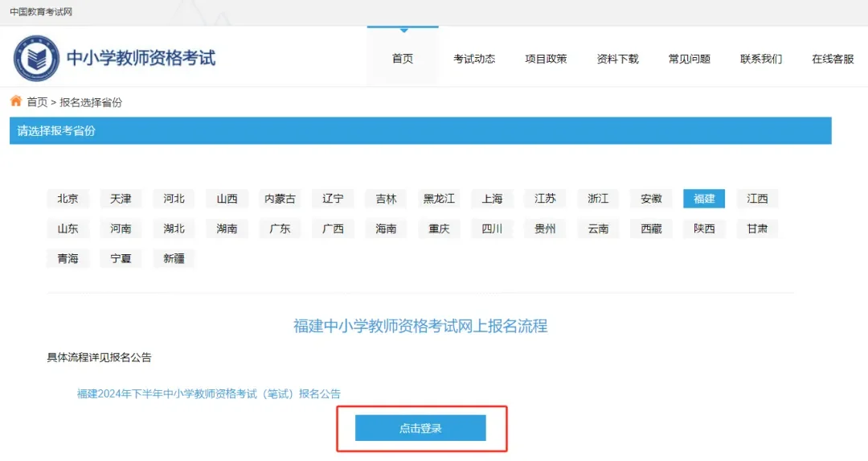Click the 具体流程详见报名公告 text
The image size is (868, 461).
tap(99, 357)
